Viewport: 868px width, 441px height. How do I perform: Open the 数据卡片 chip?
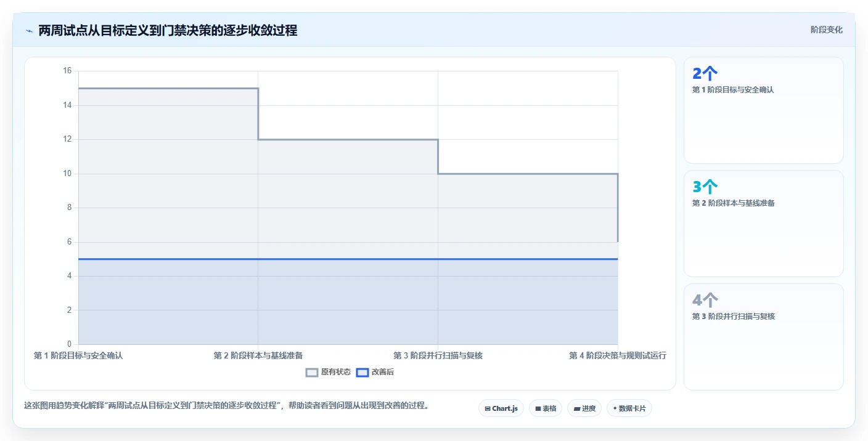[629, 408]
